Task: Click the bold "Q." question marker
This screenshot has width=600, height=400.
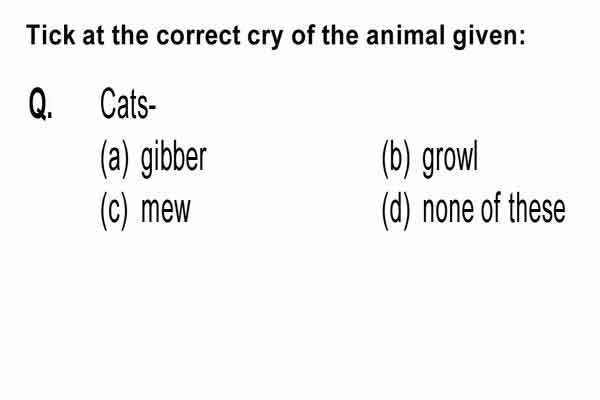Action: (41, 104)
